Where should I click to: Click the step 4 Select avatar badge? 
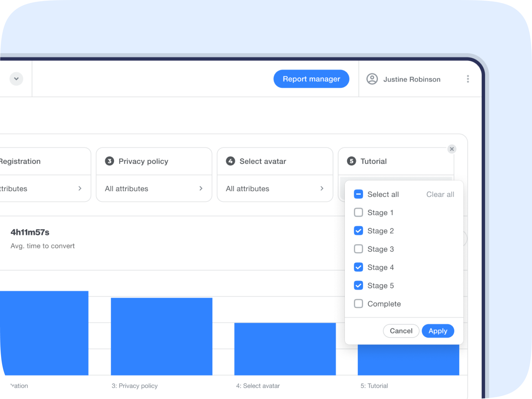pyautogui.click(x=230, y=161)
